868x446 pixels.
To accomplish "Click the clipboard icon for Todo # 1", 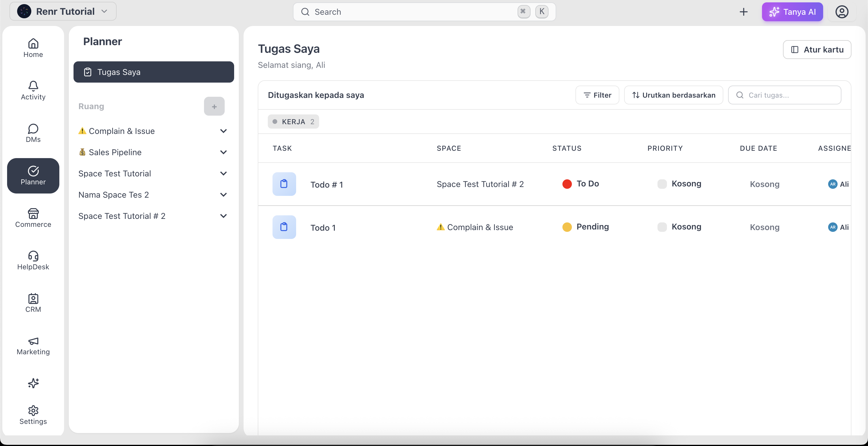I will tap(284, 184).
